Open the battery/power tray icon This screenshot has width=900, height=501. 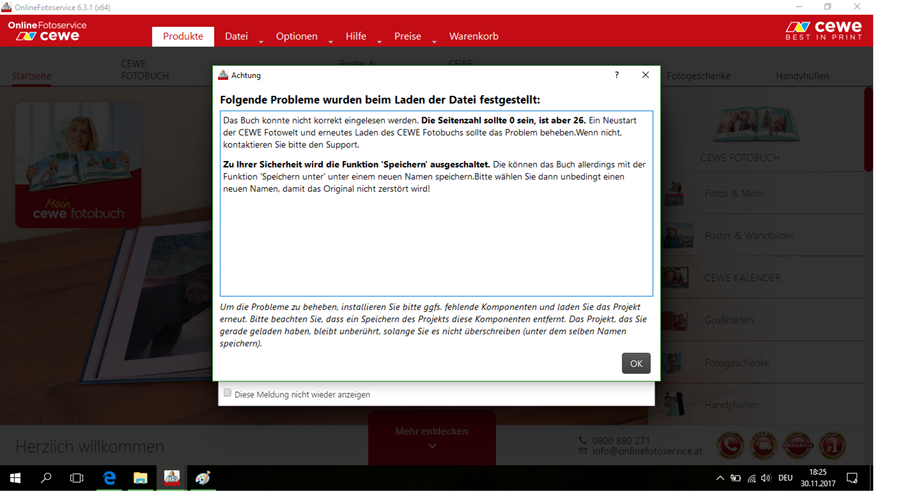[x=735, y=478]
